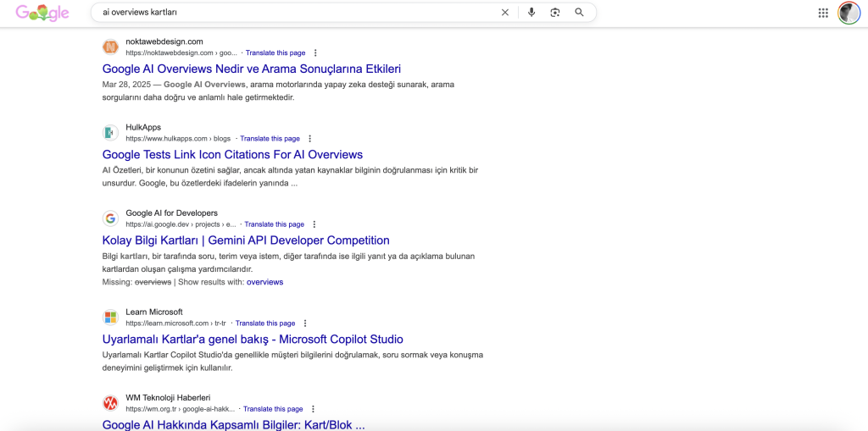Open Google account profile picture
Image resolution: width=868 pixels, height=431 pixels.
(849, 13)
